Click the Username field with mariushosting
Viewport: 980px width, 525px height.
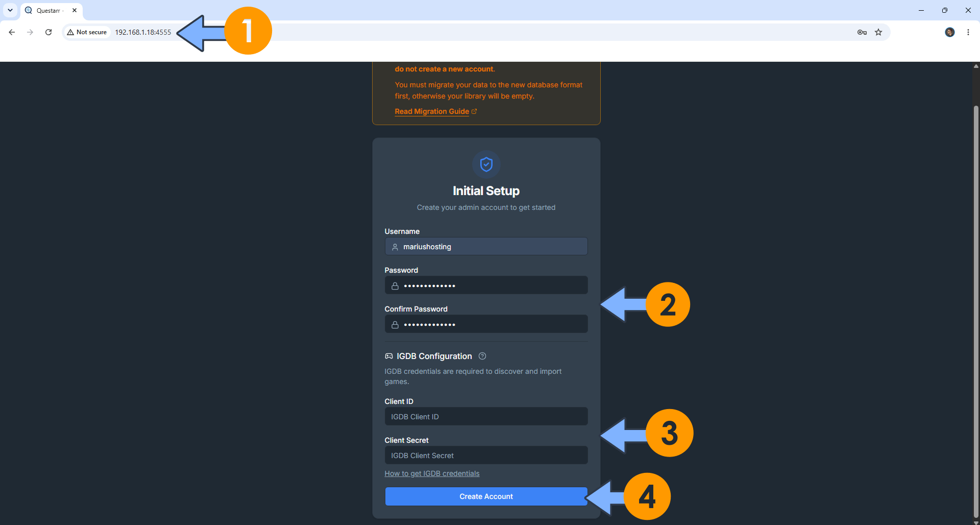click(486, 247)
